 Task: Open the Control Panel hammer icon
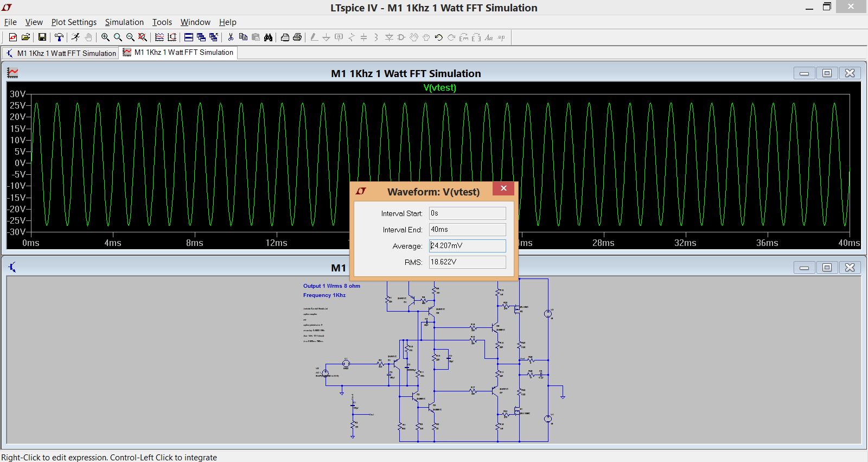(x=59, y=37)
